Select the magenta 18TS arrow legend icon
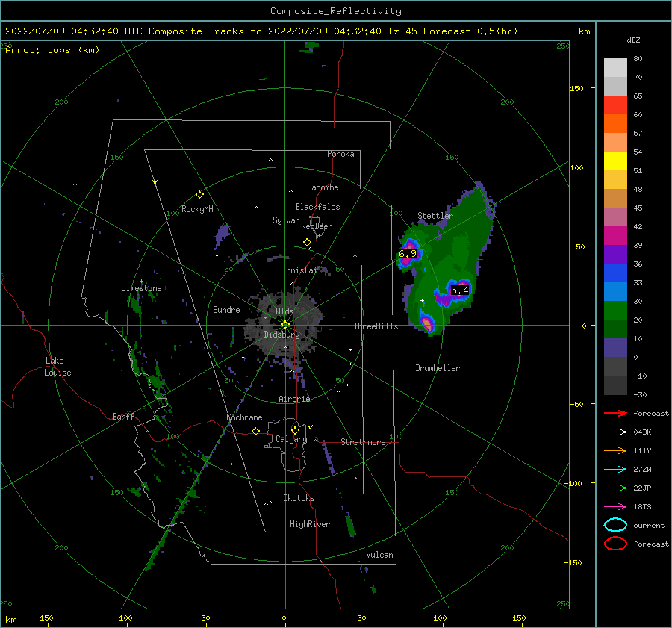Viewport: 672px width, 628px height. [615, 506]
